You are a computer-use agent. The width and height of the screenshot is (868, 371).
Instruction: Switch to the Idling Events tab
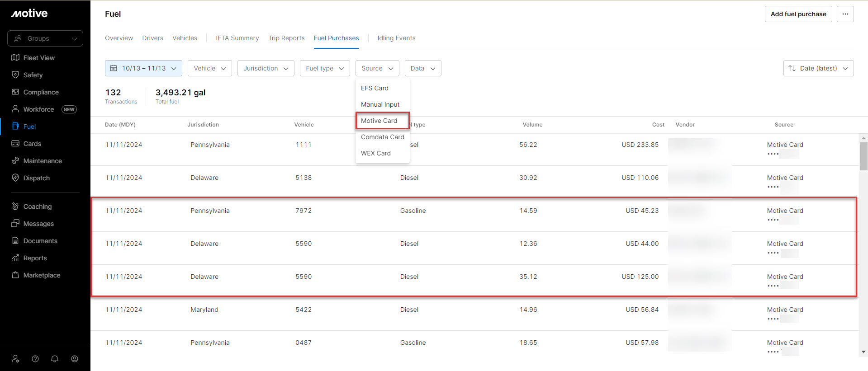(396, 38)
